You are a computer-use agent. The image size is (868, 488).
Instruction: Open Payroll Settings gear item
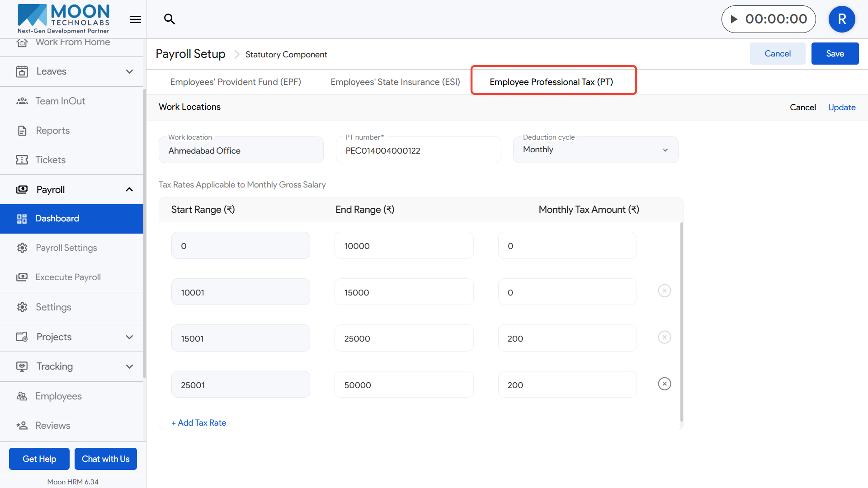click(x=66, y=248)
